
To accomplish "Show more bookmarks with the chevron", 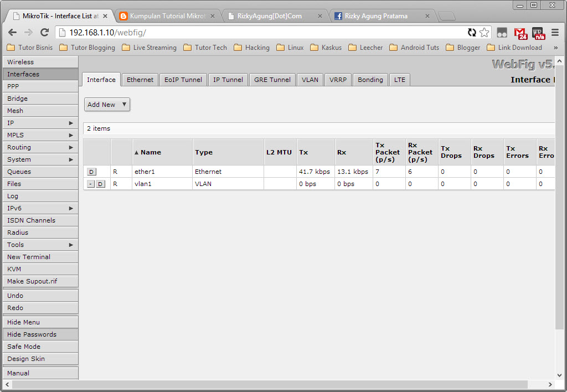I will [x=555, y=48].
